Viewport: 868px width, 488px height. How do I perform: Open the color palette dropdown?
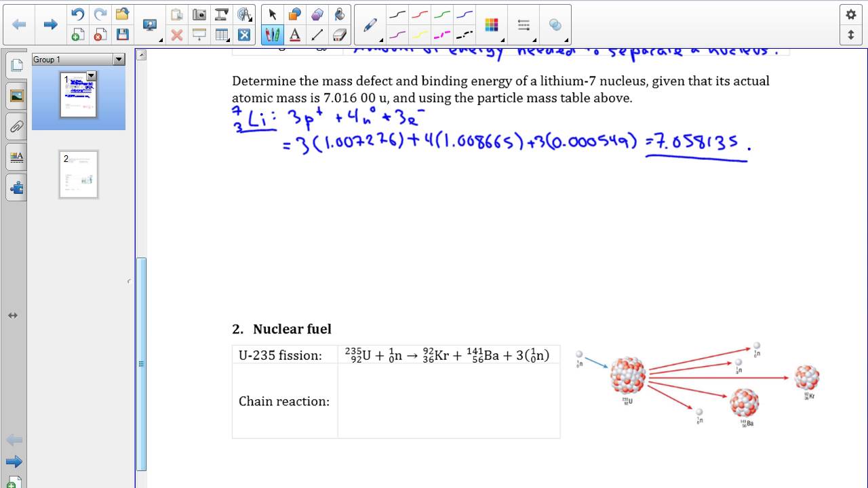[492, 25]
